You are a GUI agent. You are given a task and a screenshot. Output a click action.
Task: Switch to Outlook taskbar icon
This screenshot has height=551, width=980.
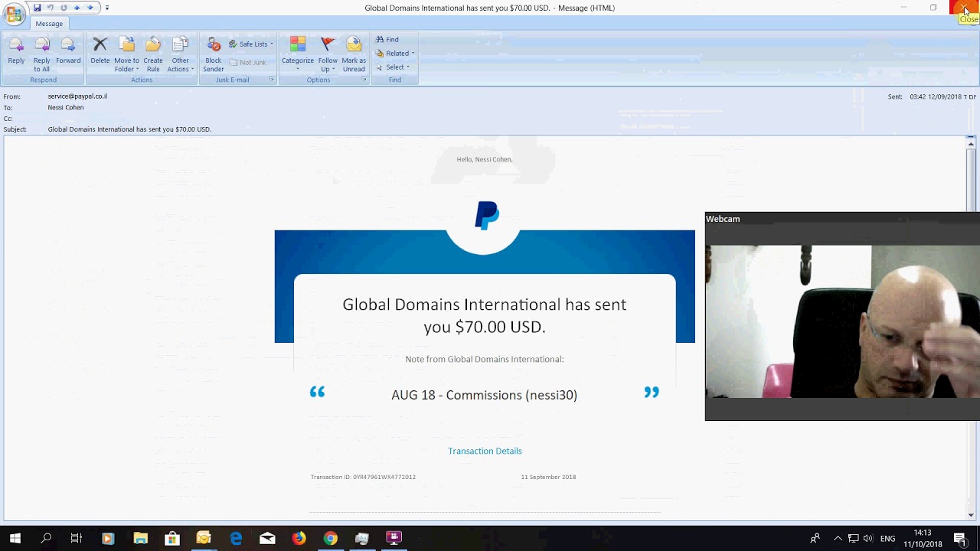coord(204,538)
